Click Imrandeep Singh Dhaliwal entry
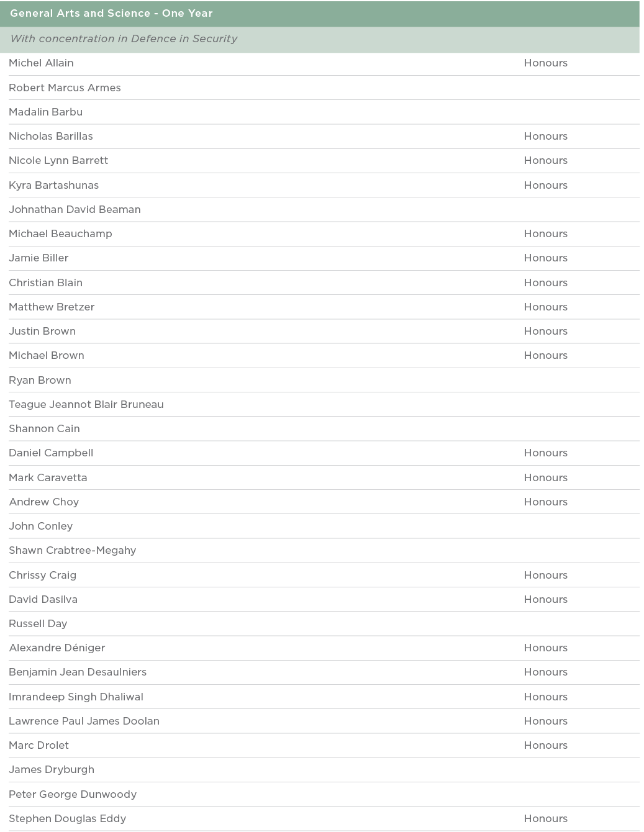The width and height of the screenshot is (644, 832). pos(76,697)
